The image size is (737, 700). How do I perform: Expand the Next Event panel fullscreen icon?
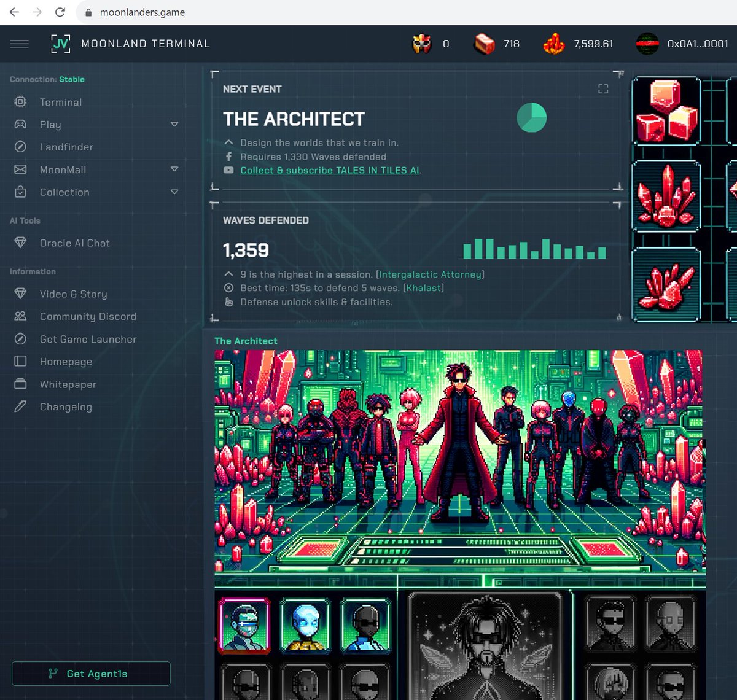(x=603, y=89)
